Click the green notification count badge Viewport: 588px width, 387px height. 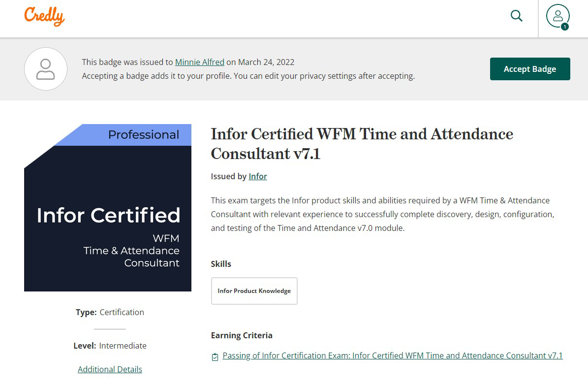click(564, 27)
